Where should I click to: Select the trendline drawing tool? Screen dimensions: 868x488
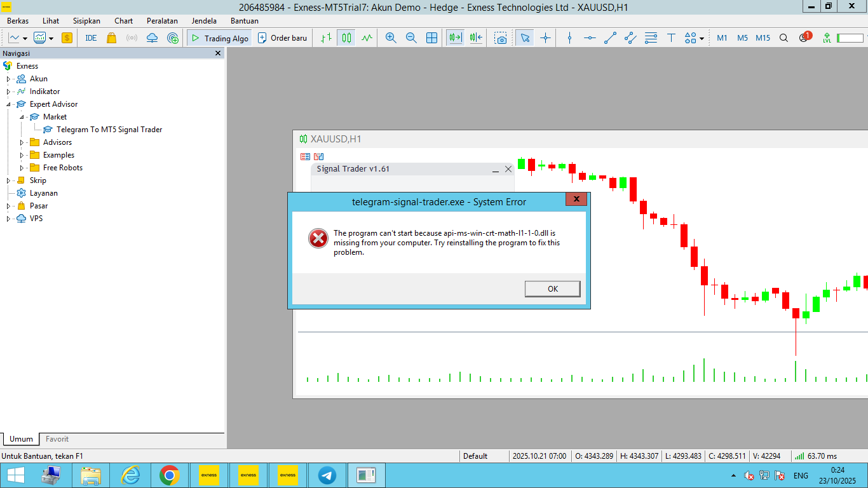tap(610, 38)
